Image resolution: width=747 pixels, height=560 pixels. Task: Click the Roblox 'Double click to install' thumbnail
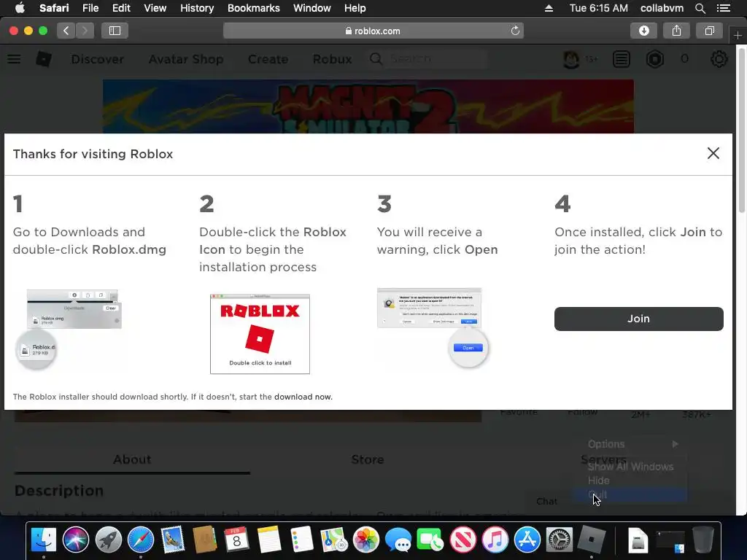pos(260,334)
